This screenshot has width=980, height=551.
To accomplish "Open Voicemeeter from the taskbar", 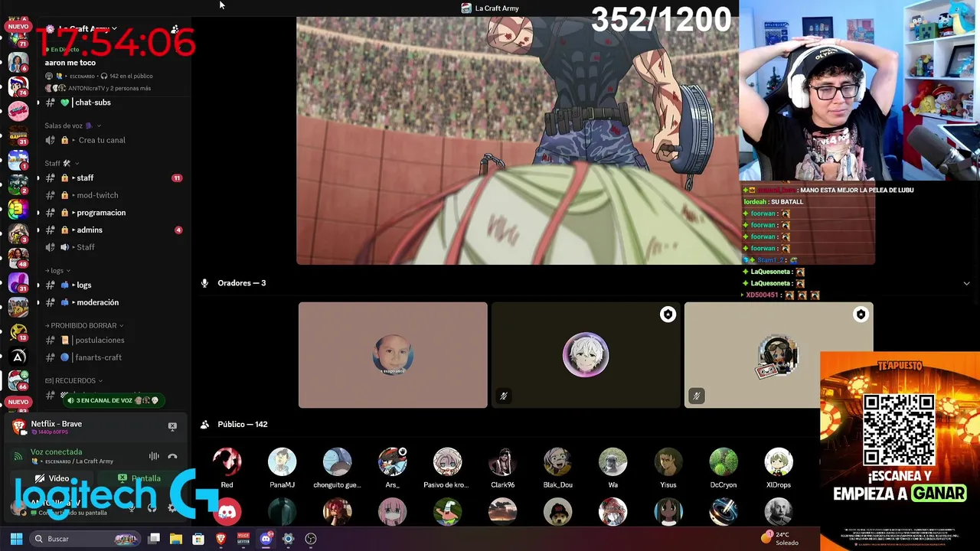I will 243,539.
